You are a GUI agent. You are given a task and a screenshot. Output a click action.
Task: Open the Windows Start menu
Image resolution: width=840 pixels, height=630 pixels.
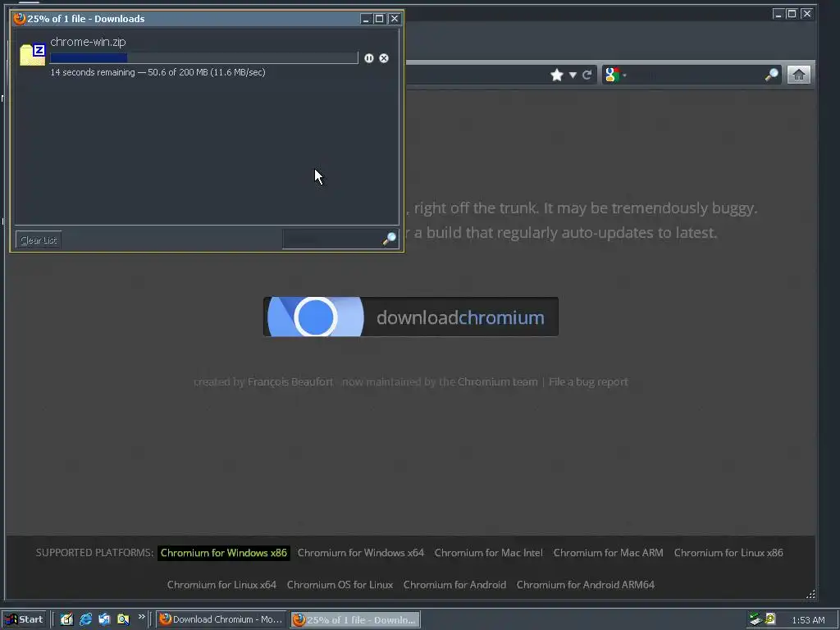(x=24, y=619)
